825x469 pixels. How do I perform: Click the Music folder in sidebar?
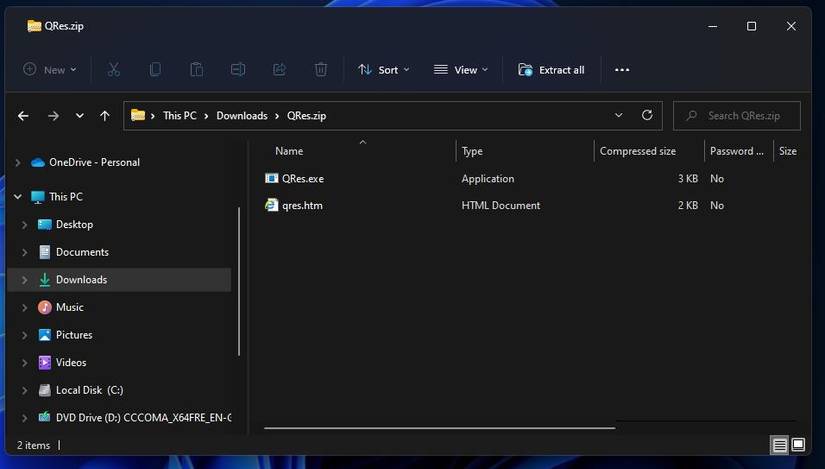[x=69, y=307]
